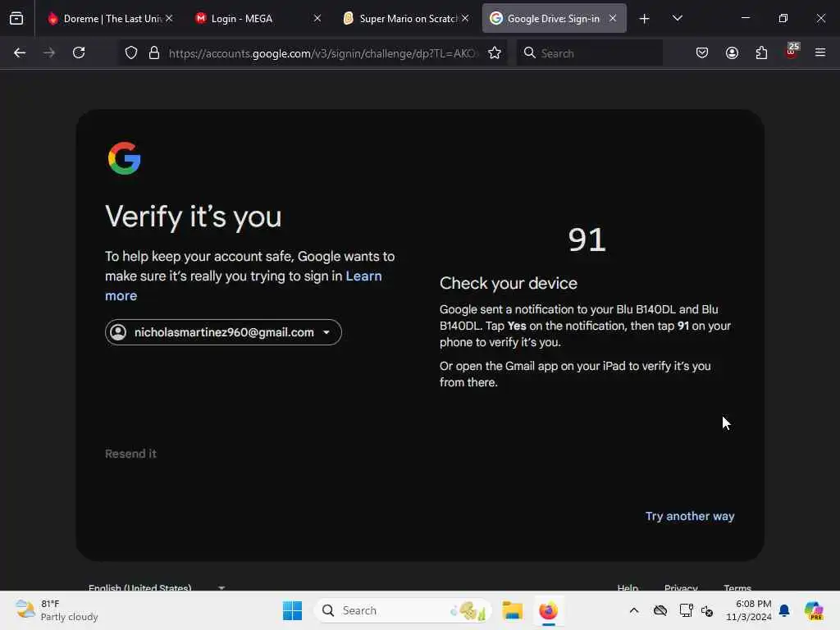This screenshot has width=840, height=630.
Task: Open Firefox account icon
Action: click(x=732, y=52)
